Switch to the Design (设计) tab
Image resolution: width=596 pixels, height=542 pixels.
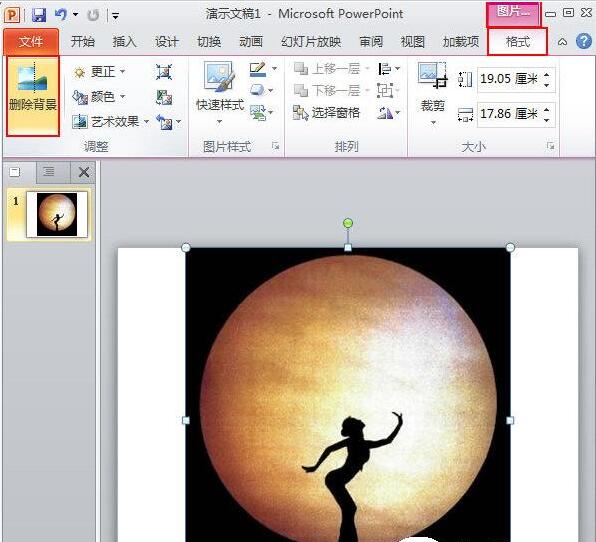pos(166,41)
